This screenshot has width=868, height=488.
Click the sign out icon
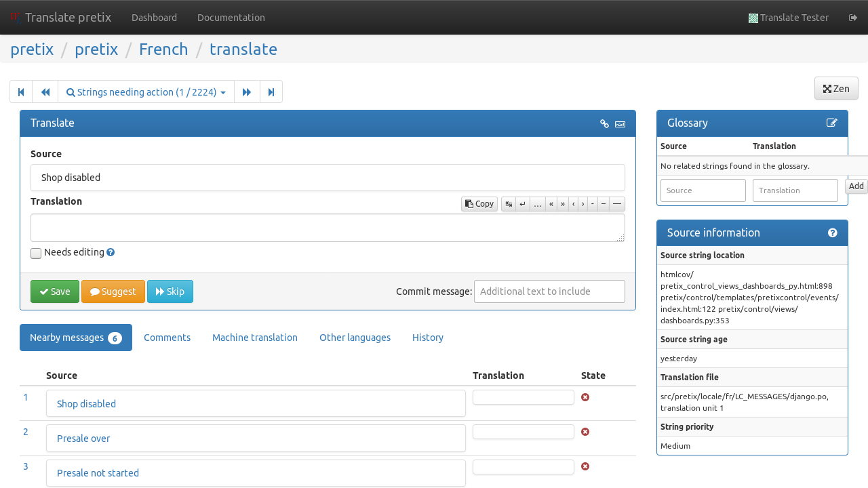point(853,18)
